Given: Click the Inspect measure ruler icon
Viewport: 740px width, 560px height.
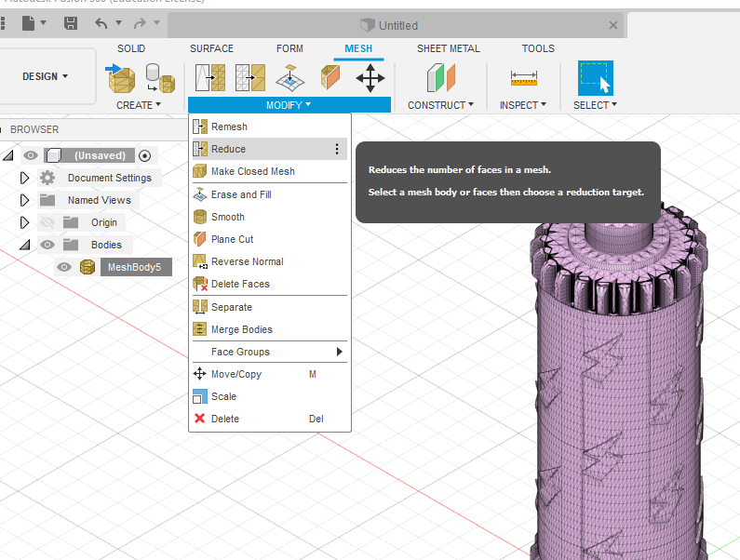Looking at the screenshot, I should (x=524, y=78).
